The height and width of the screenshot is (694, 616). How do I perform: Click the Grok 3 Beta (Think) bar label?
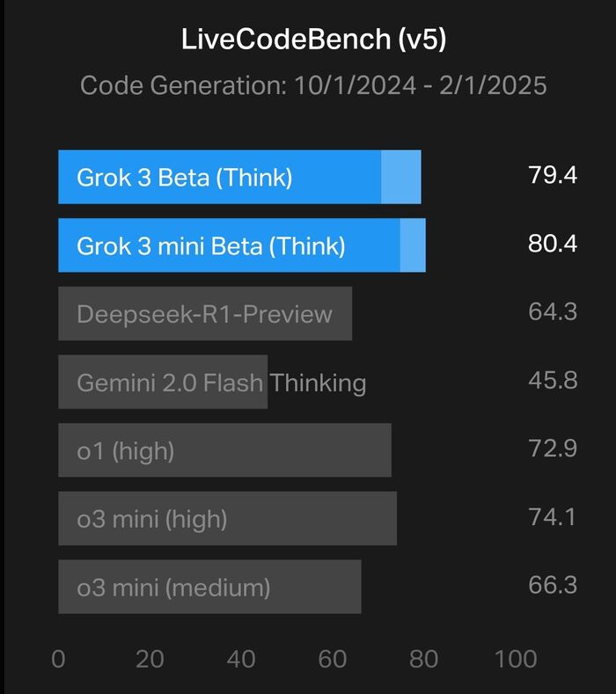click(x=184, y=177)
